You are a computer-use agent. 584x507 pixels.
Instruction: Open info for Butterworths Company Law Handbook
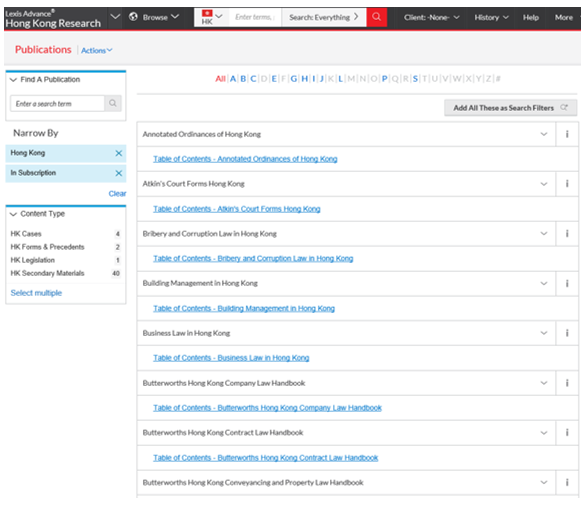tap(567, 383)
